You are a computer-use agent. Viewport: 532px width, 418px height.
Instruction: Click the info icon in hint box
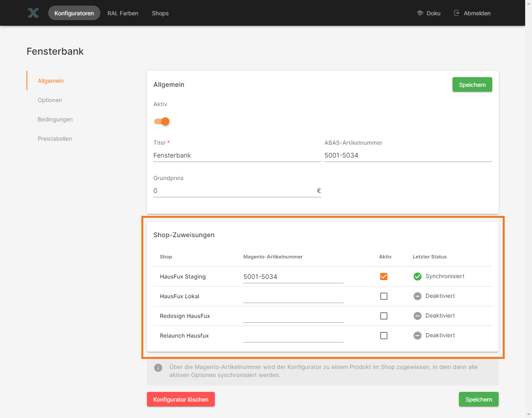(158, 368)
